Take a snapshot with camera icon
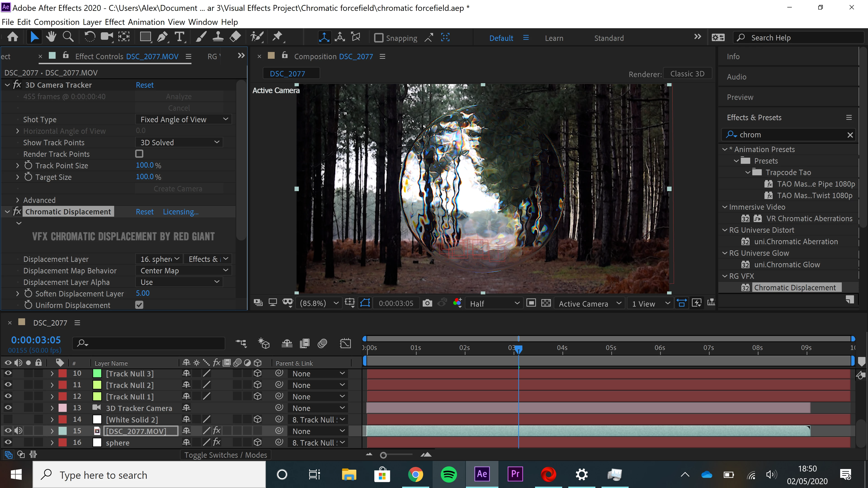868x488 pixels. (427, 303)
